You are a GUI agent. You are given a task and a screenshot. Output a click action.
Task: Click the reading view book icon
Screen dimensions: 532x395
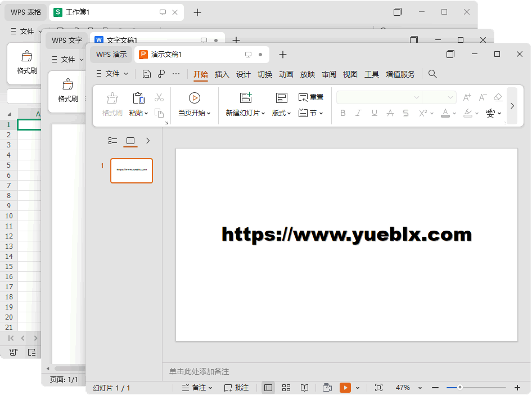click(304, 388)
